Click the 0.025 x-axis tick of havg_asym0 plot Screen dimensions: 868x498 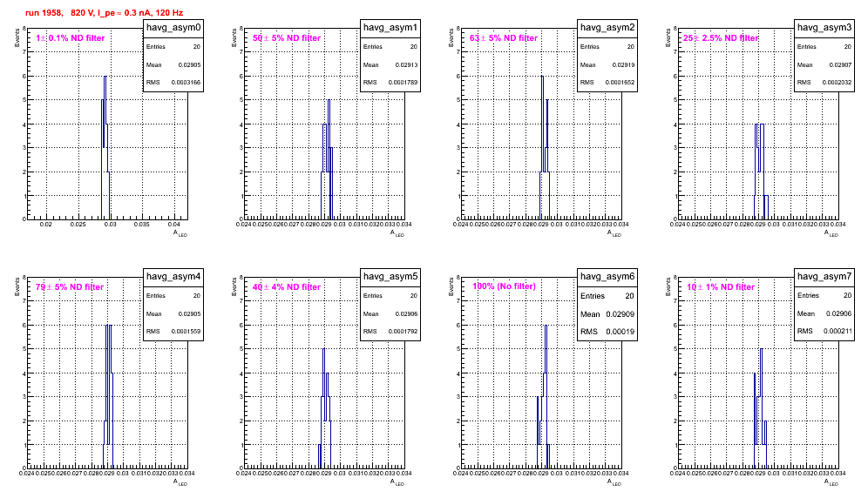point(78,225)
